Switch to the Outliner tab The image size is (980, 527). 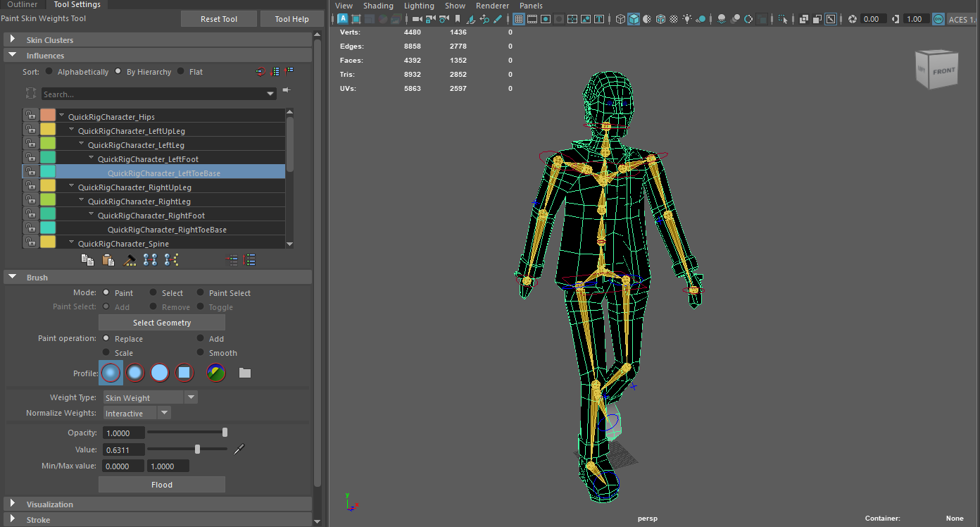tap(22, 4)
